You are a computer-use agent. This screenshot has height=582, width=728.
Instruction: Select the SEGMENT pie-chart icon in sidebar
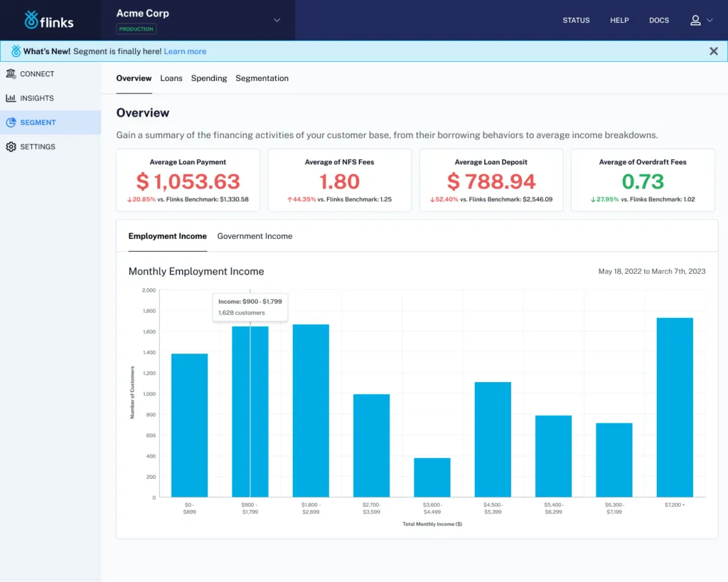pyautogui.click(x=12, y=122)
